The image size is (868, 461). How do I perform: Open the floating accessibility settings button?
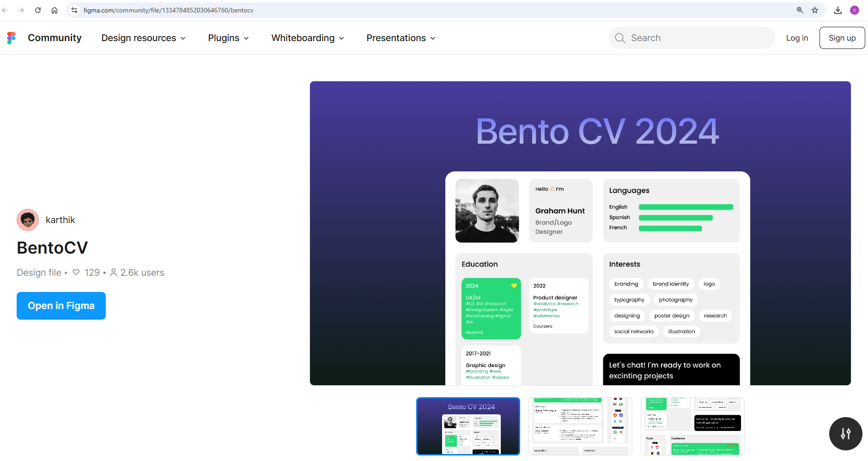[x=845, y=434]
